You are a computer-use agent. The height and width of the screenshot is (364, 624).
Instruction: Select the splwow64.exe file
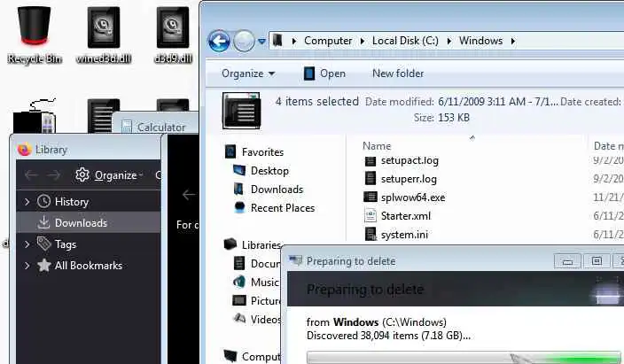click(413, 197)
